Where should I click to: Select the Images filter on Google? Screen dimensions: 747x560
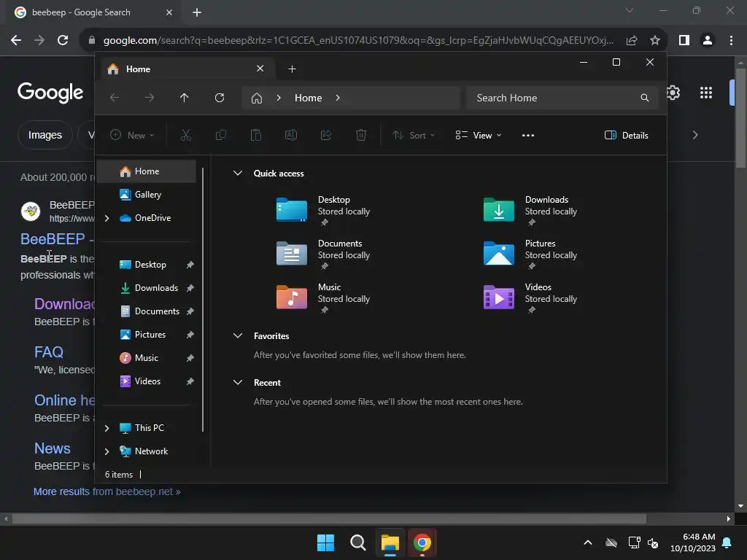tap(44, 135)
